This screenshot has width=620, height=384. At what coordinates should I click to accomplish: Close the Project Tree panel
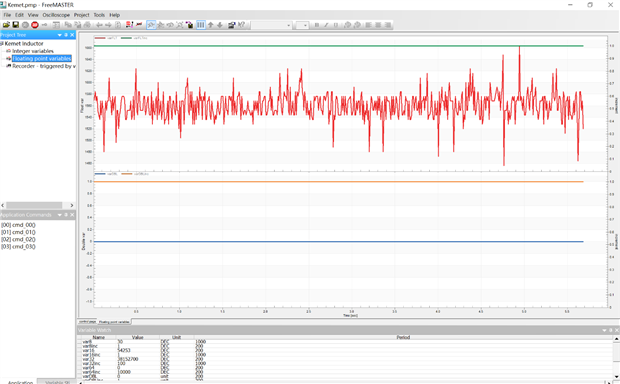(x=72, y=35)
